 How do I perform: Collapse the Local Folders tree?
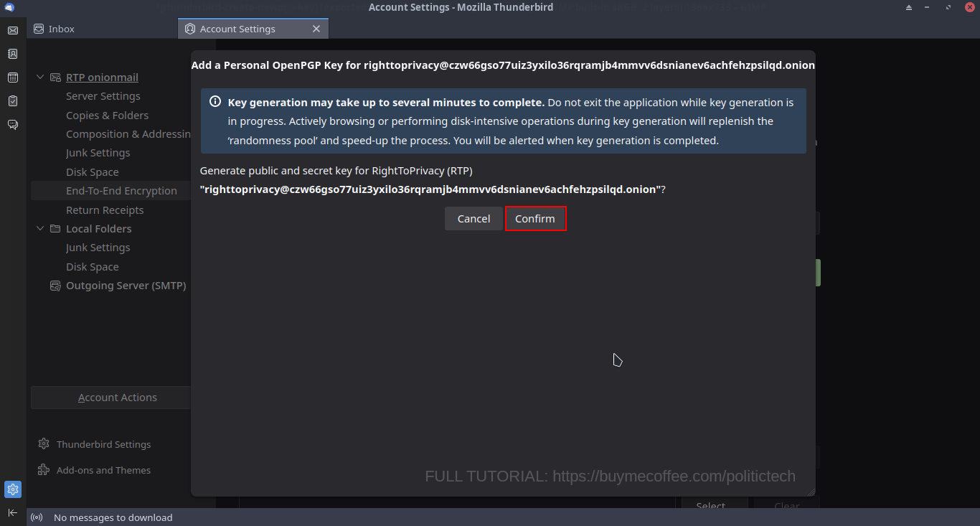[x=40, y=229]
